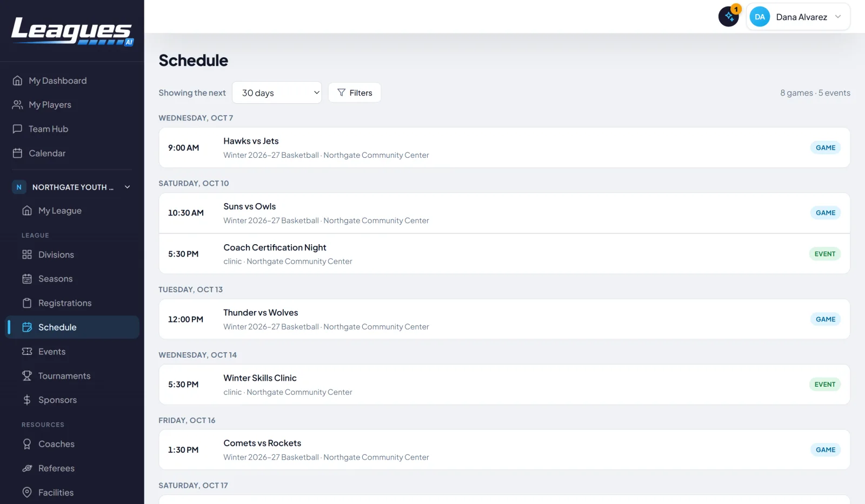Open the Team Hub menu item
The width and height of the screenshot is (865, 504).
click(72, 129)
